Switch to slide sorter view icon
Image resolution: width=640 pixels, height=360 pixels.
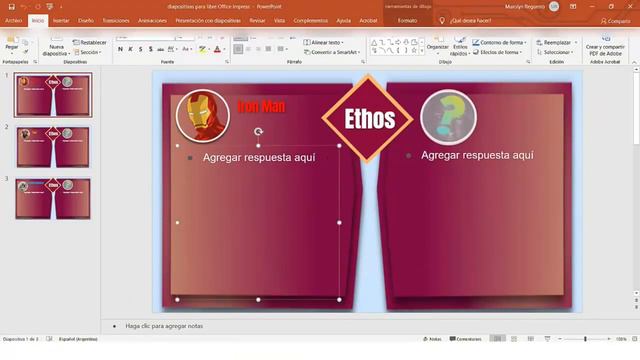pos(514,339)
